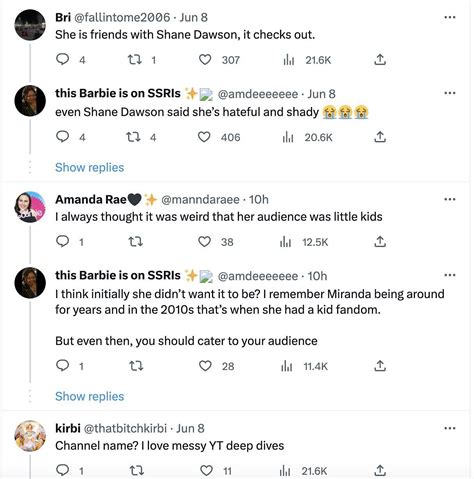Open @fallintome2006 profile handle
The width and height of the screenshot is (474, 479).
pos(122,17)
